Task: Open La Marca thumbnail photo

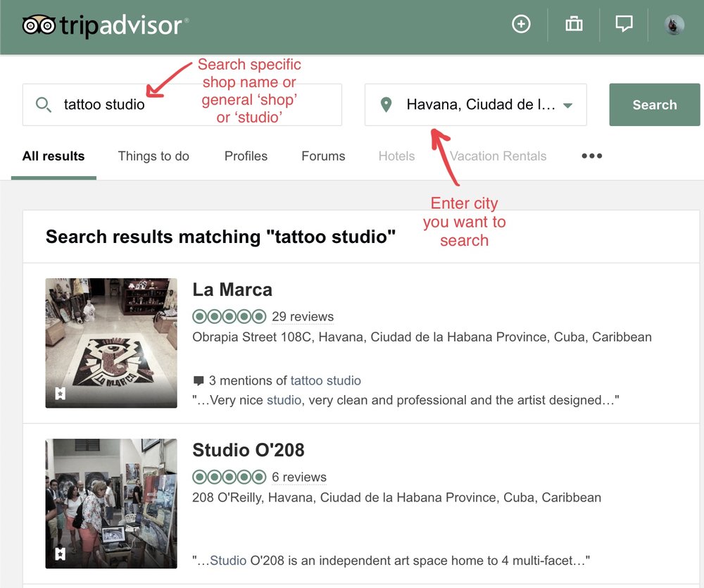Action: pos(111,343)
